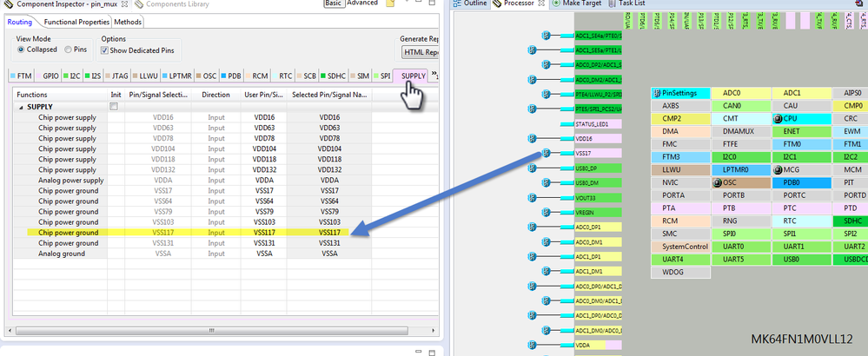
Task: Click VSS117 in User Pin column
Action: [263, 233]
